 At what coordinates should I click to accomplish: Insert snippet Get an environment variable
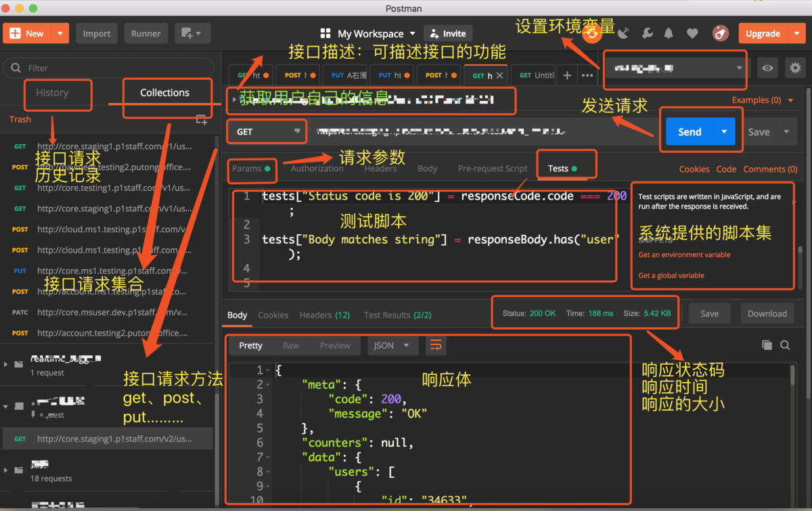684,255
